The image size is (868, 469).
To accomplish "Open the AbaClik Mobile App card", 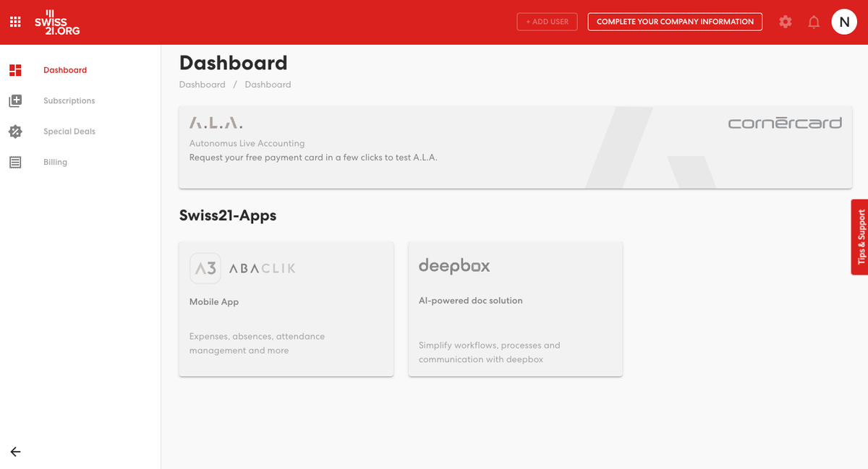I will (286, 309).
